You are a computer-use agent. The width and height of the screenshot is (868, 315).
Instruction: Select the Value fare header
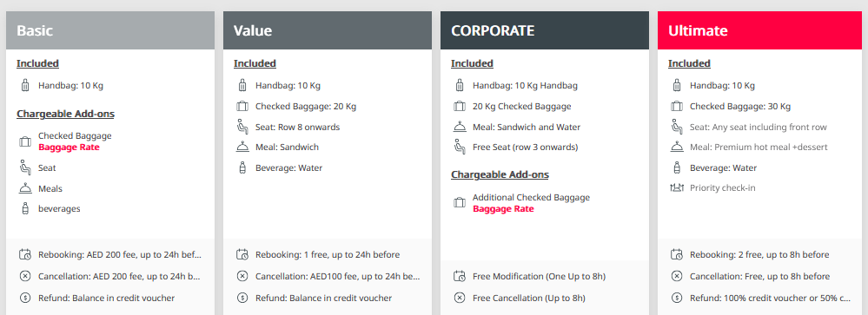(x=328, y=30)
